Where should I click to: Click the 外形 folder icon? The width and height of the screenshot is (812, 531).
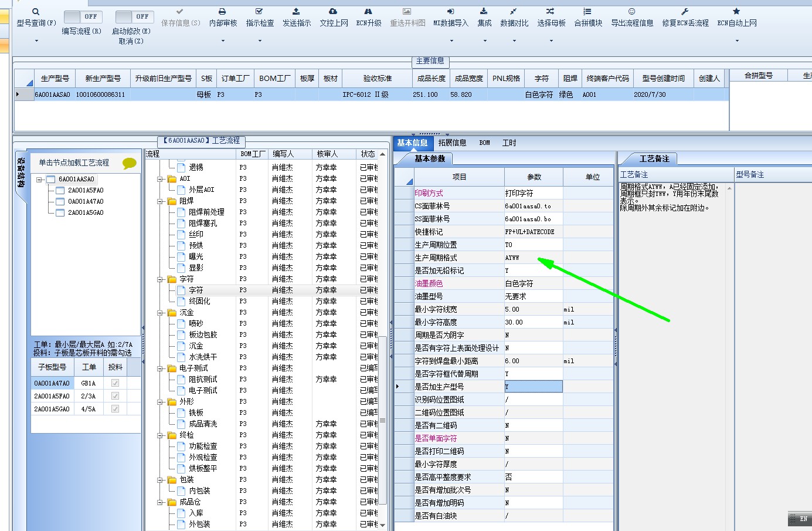pos(172,402)
